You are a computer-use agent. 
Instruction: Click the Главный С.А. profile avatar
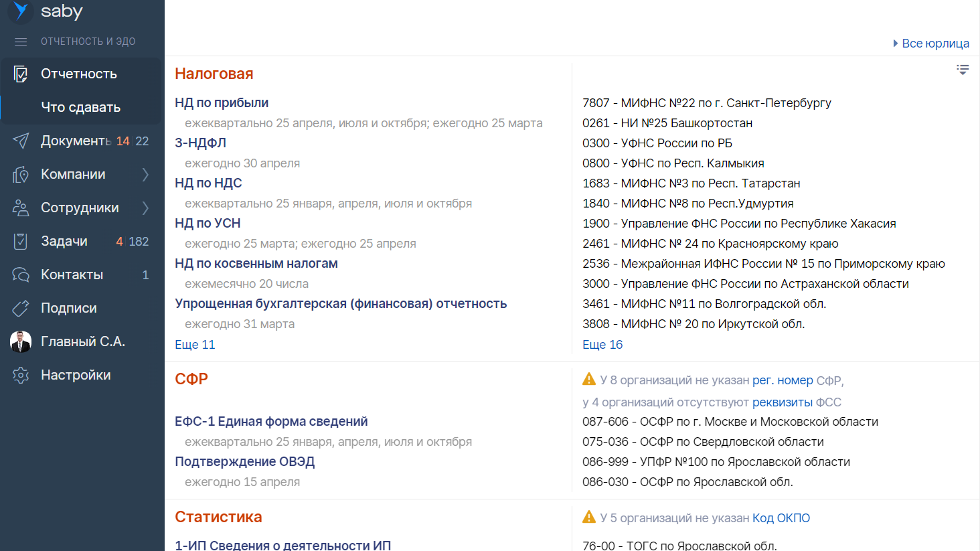click(21, 341)
